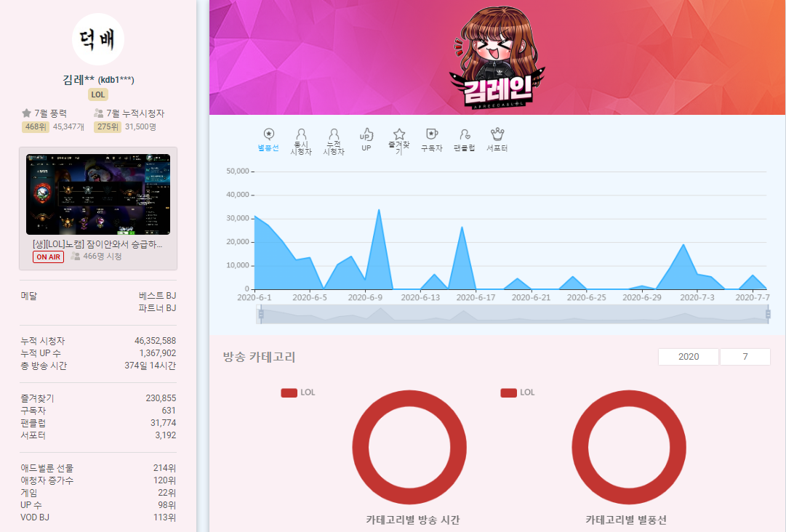
Task: Click the 총 방송 시간 label
Action: [44, 366]
